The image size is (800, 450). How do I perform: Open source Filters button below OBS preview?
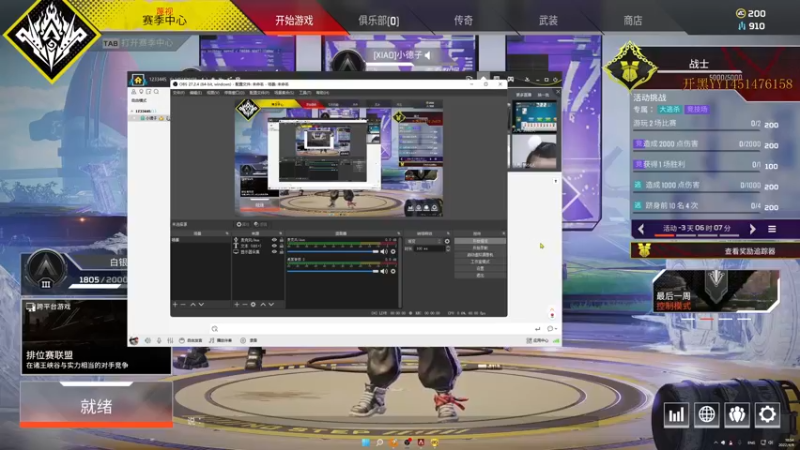click(260, 224)
